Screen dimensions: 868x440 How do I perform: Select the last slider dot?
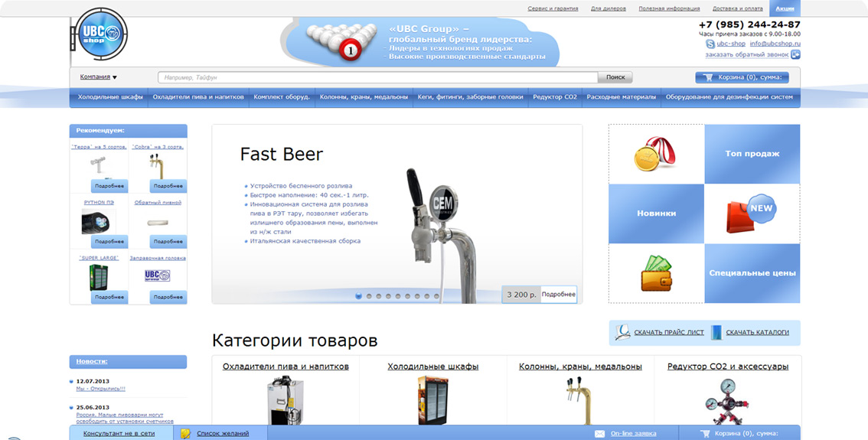tap(437, 296)
